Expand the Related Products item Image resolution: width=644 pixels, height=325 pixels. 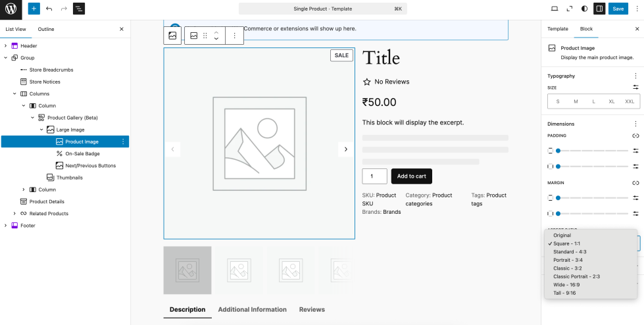14,214
